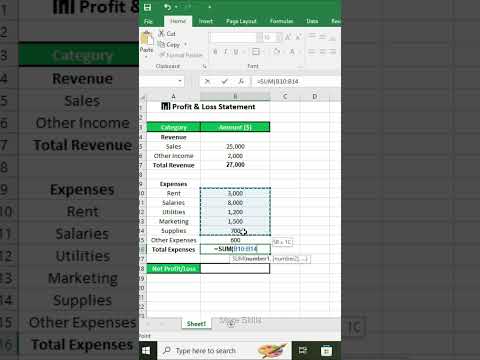Screen dimensions: 480x360
Task: Click the Font Color A button
Action: point(292,52)
